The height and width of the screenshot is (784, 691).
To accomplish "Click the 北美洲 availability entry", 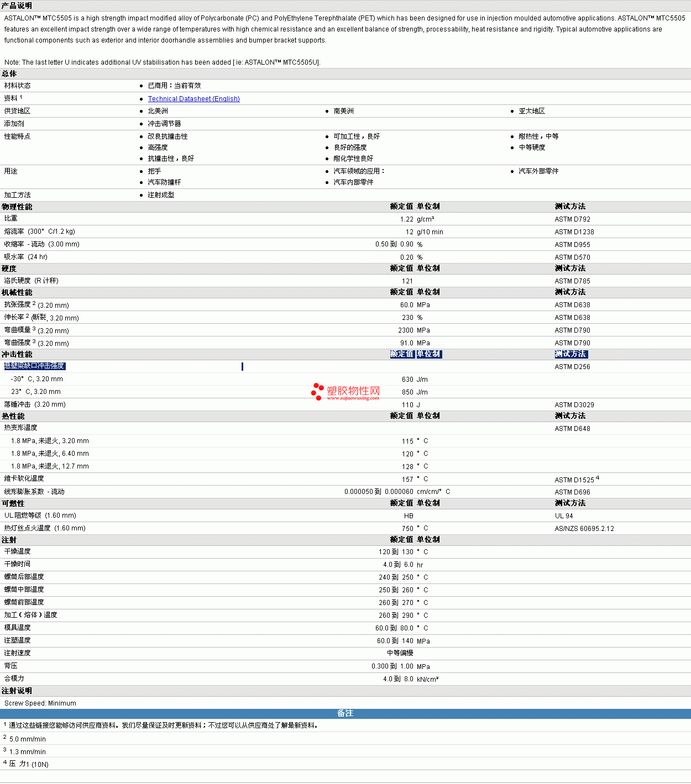I will point(158,111).
